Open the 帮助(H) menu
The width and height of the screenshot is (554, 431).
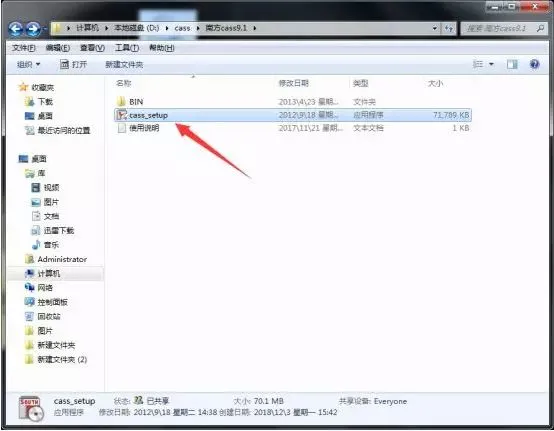click(x=161, y=48)
